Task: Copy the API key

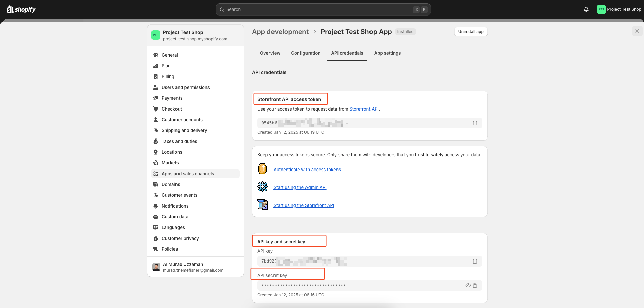Action: (475, 261)
